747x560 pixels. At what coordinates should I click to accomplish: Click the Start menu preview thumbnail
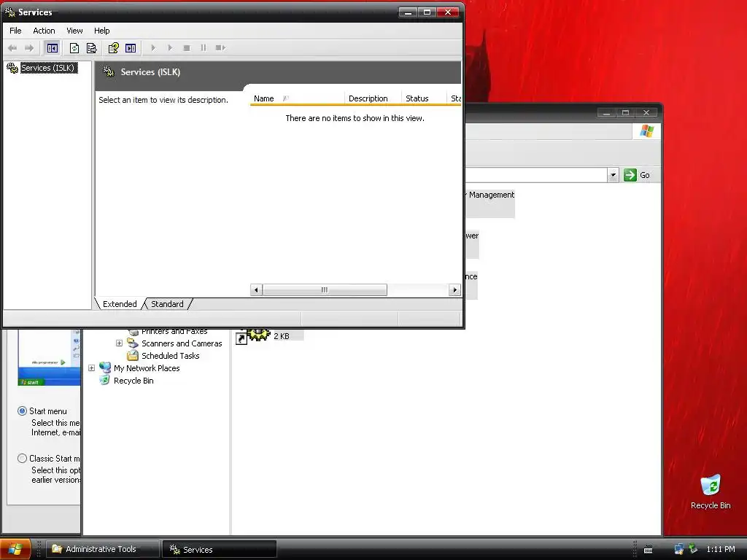click(49, 357)
